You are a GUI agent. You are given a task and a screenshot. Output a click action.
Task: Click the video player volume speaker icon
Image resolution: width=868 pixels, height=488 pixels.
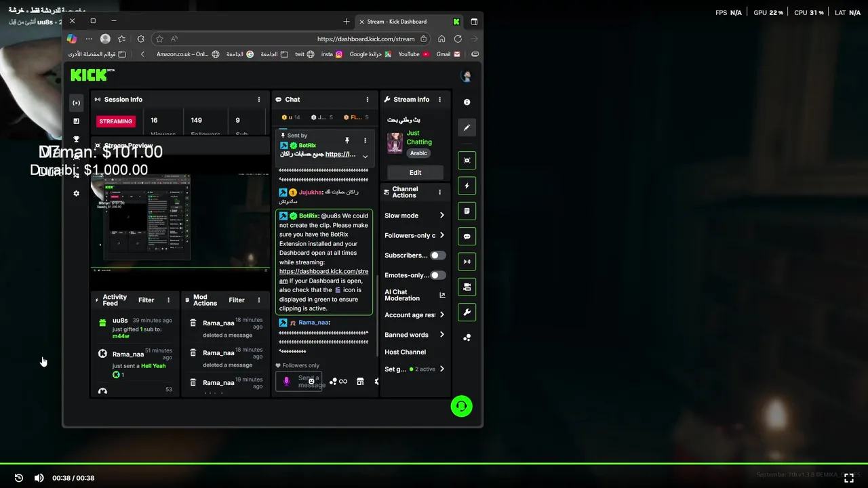pyautogui.click(x=39, y=478)
